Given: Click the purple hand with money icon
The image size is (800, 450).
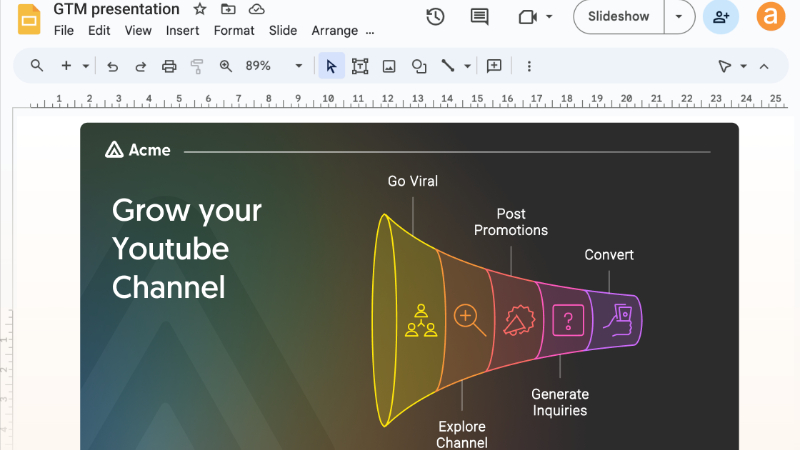Looking at the screenshot, I should pyautogui.click(x=618, y=320).
